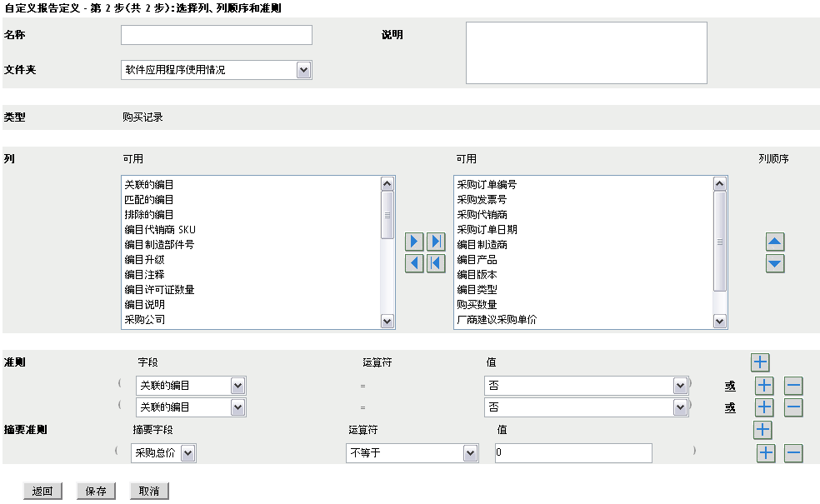820x504 pixels.
Task: Select 编目制造部件号 in left list
Action: 251,245
